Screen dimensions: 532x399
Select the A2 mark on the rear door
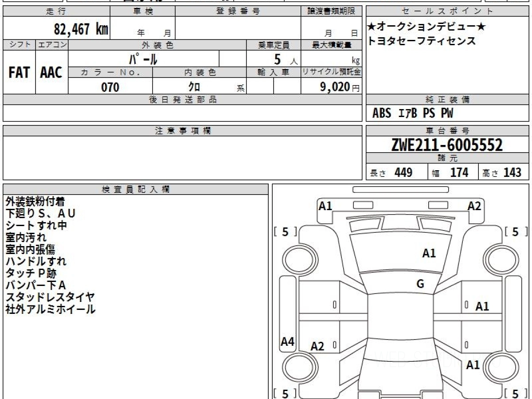click(317, 346)
